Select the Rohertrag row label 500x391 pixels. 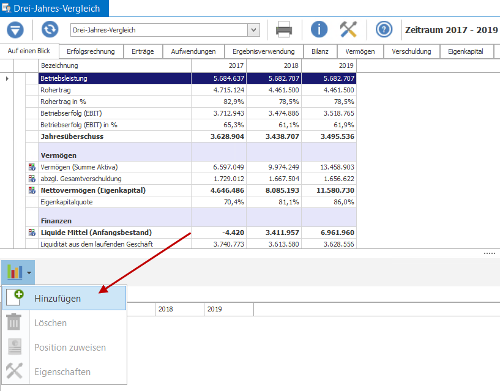coord(56,90)
